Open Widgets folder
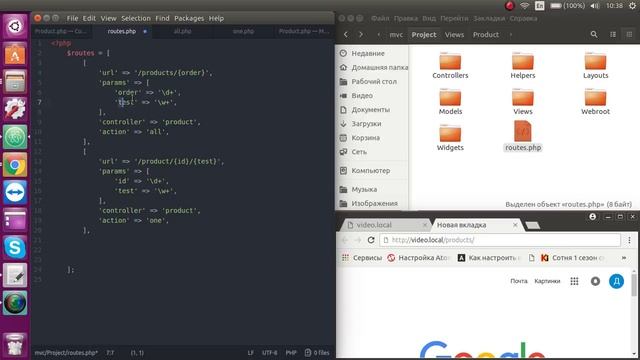The height and width of the screenshot is (360, 640). pos(450,138)
